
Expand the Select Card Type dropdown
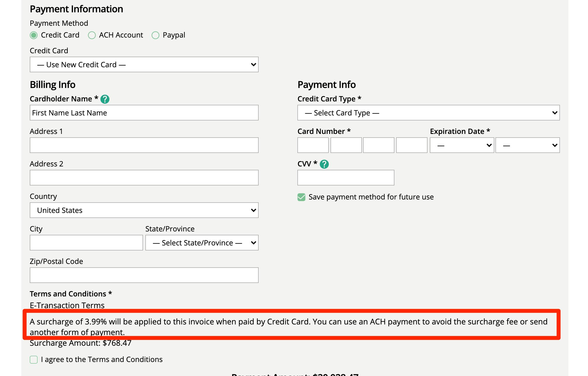tap(428, 113)
